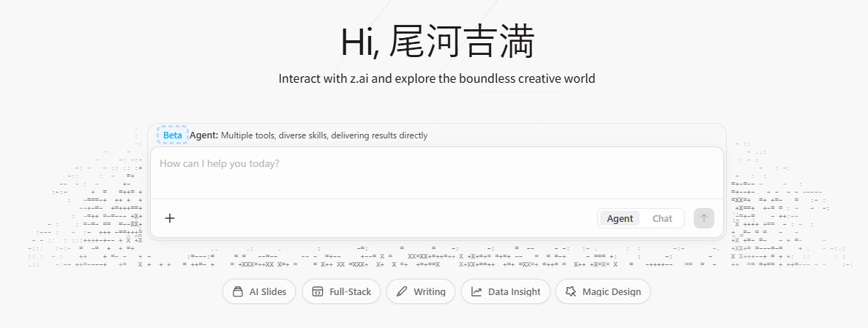Viewport: 868px width, 328px height.
Task: Click the Data Insight chart icon
Action: tap(476, 291)
